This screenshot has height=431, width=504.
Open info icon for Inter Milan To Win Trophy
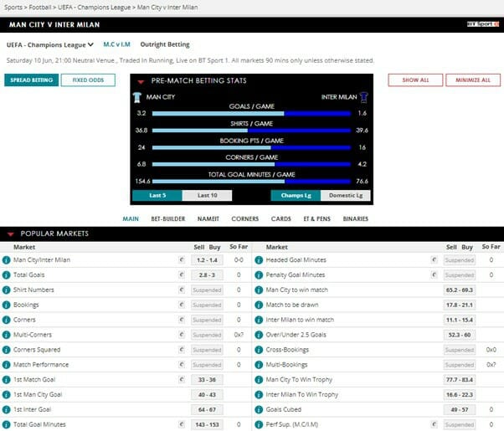click(x=259, y=395)
